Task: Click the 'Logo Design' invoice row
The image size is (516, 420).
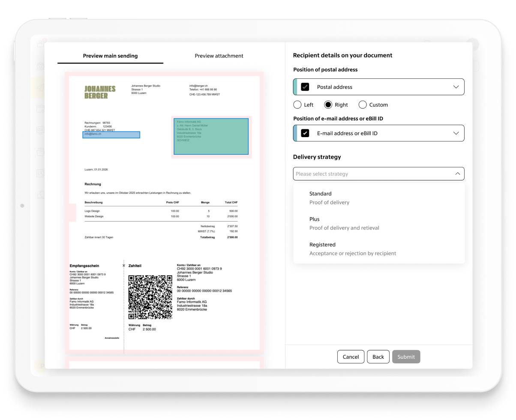Action: [161, 211]
